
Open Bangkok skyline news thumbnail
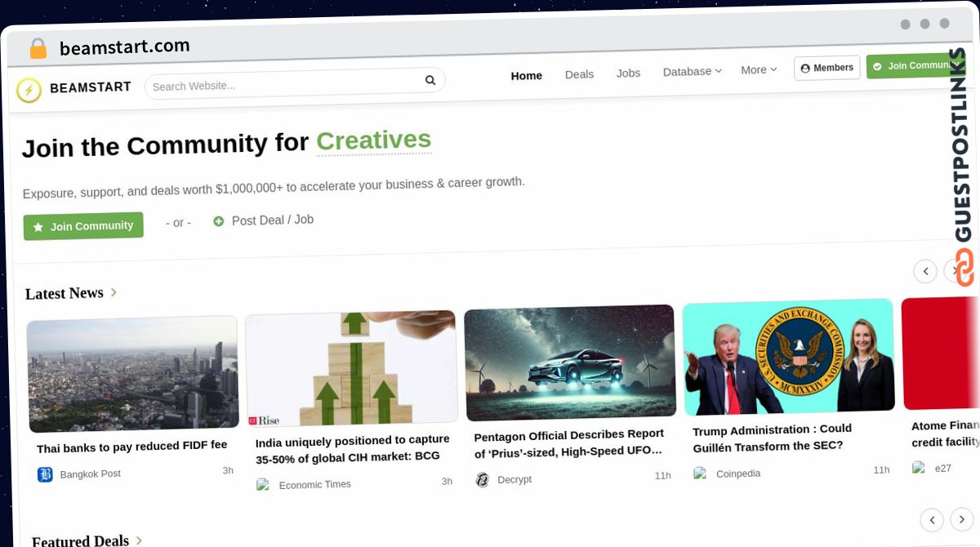click(133, 374)
